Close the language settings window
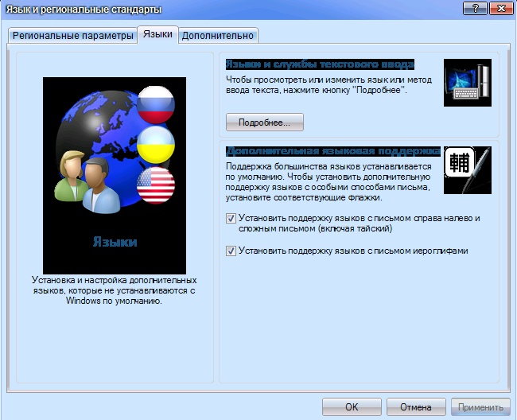This screenshot has height=420, width=517. pyautogui.click(x=500, y=10)
